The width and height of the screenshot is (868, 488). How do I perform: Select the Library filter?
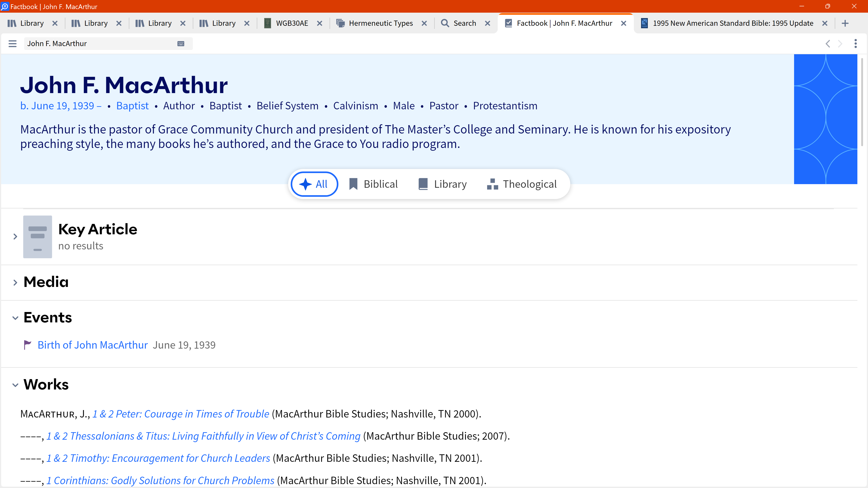442,184
